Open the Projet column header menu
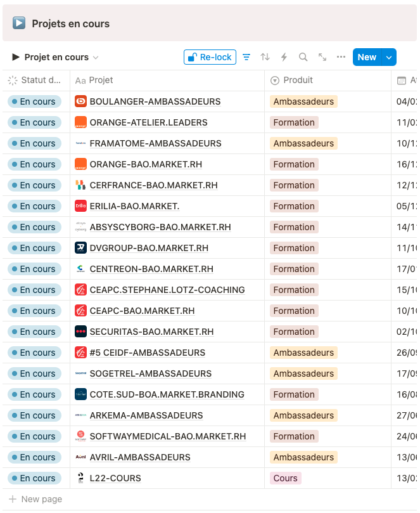420x513 pixels. [x=167, y=81]
